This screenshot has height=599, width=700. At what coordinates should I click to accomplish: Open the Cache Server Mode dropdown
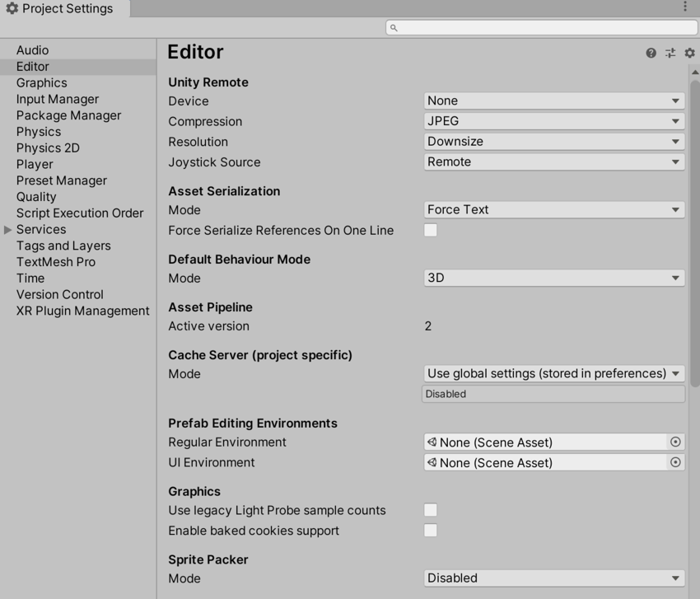point(553,373)
